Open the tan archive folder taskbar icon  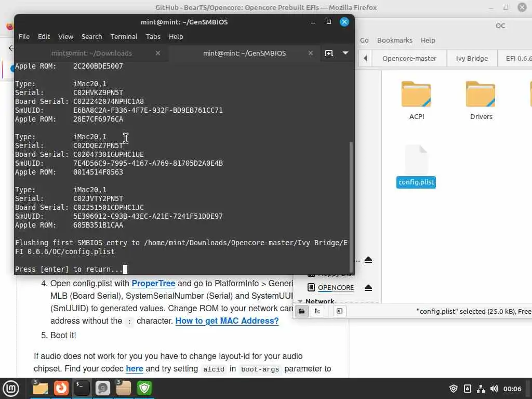click(x=124, y=388)
